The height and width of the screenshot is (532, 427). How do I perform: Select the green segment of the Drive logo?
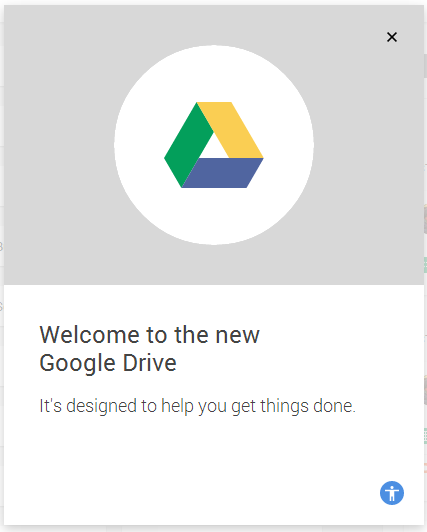pyautogui.click(x=187, y=144)
